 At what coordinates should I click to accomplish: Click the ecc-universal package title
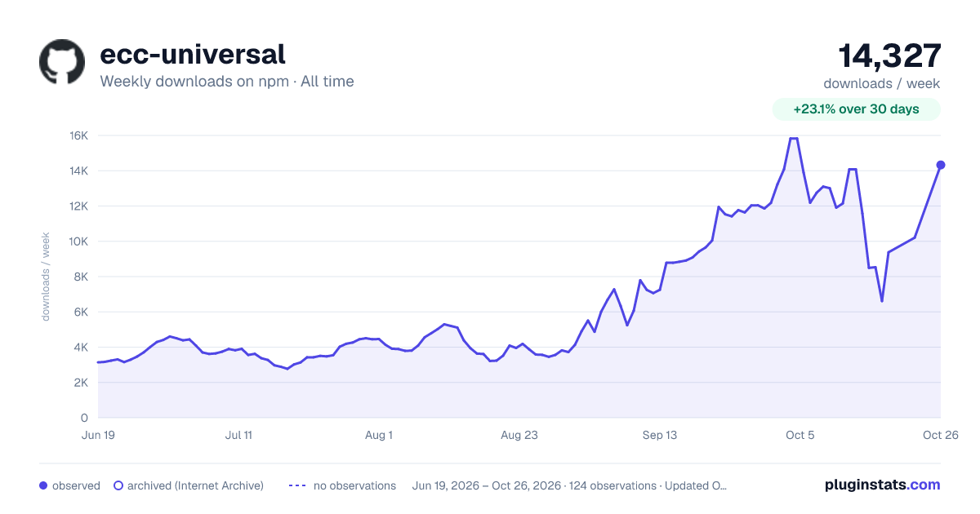(193, 54)
